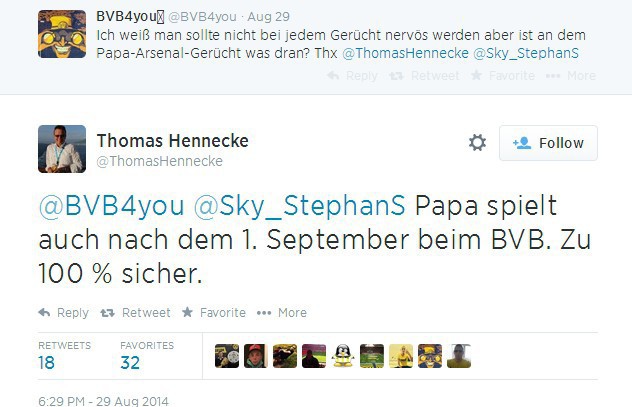Open @Sky_StephanS mention in main tweet

coord(299,205)
